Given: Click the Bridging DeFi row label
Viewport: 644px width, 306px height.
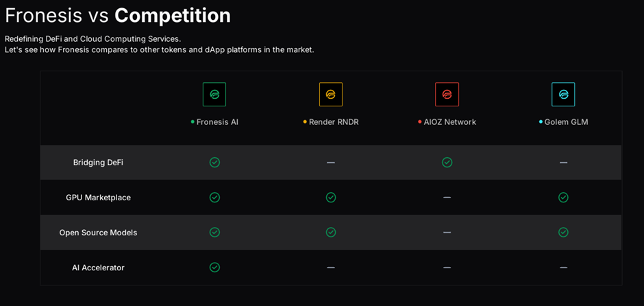Looking at the screenshot, I should (x=98, y=163).
